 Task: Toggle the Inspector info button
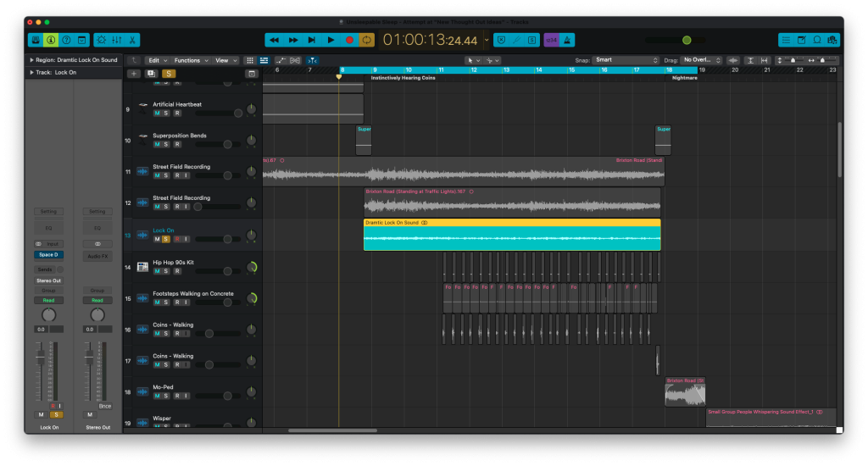[x=51, y=40]
